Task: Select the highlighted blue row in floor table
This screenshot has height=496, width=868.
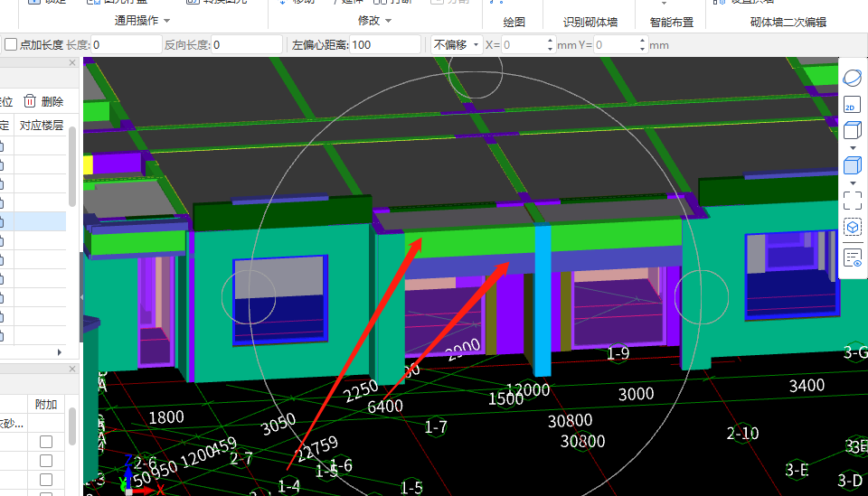Action: point(33,221)
